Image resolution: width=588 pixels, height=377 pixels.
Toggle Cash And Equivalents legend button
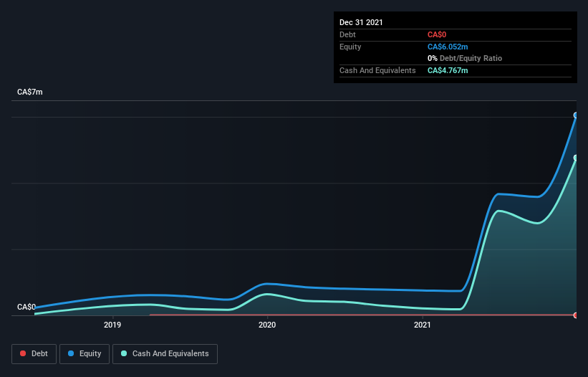pos(165,354)
